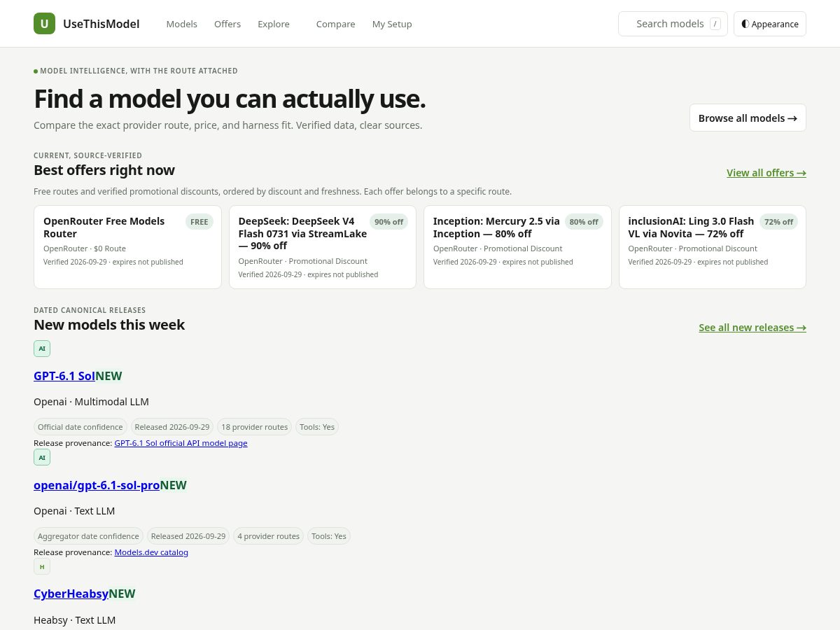Viewport: 840px width, 630px height.
Task: Click the green U logo icon
Action: (x=44, y=24)
